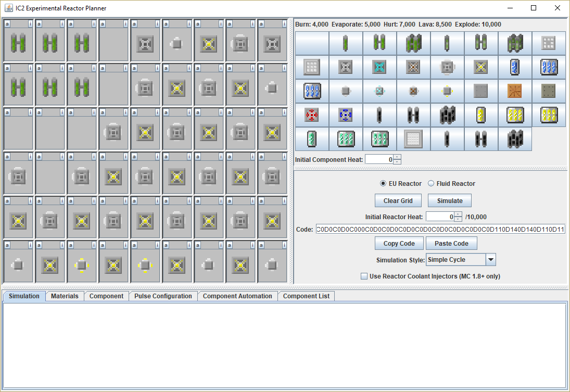
Task: Choose the RSH-Condensator red component
Action: click(312, 115)
